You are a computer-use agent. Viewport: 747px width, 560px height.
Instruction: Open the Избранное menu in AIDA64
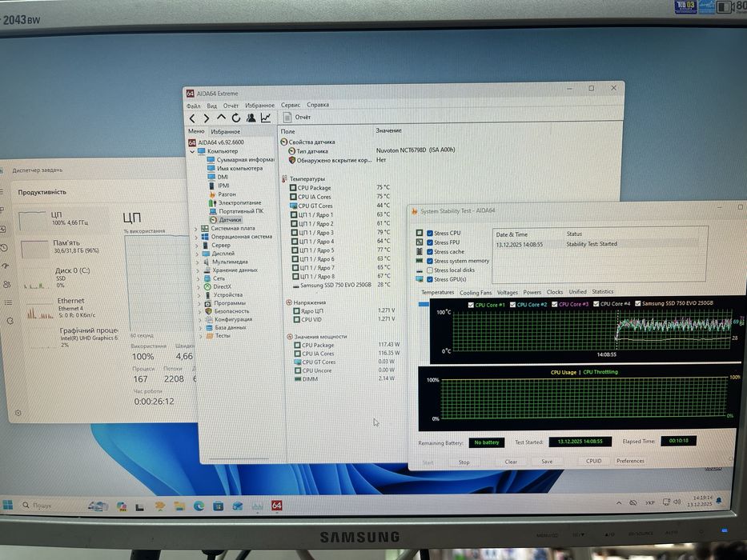coord(259,106)
